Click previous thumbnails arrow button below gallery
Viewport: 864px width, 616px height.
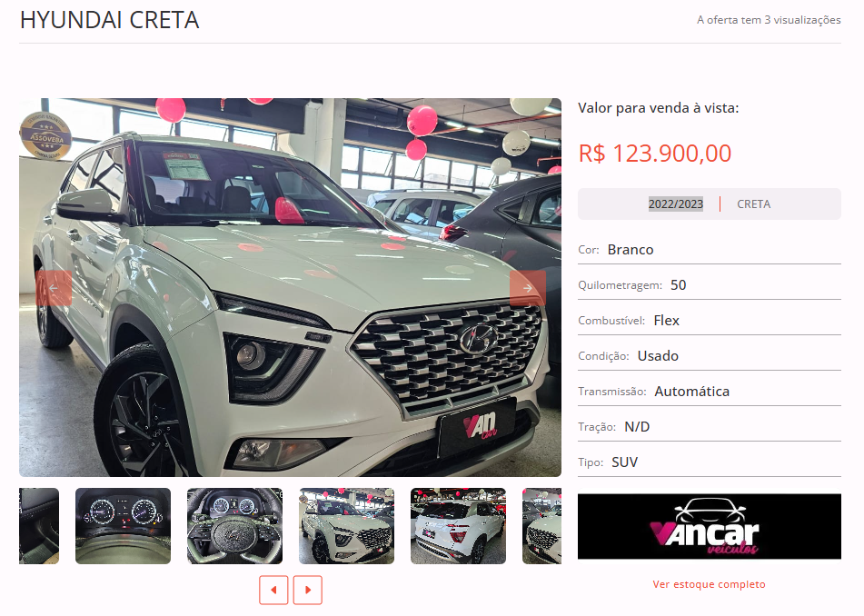[273, 590]
